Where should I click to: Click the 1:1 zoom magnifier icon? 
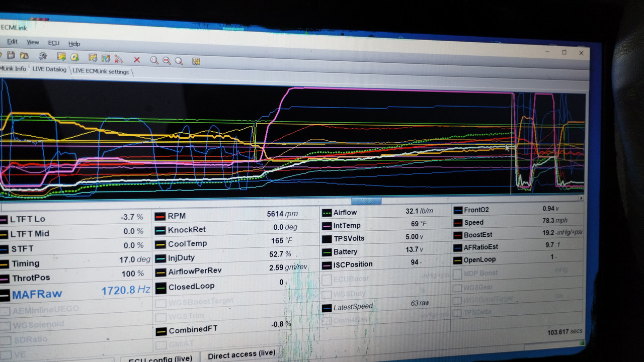(154, 60)
